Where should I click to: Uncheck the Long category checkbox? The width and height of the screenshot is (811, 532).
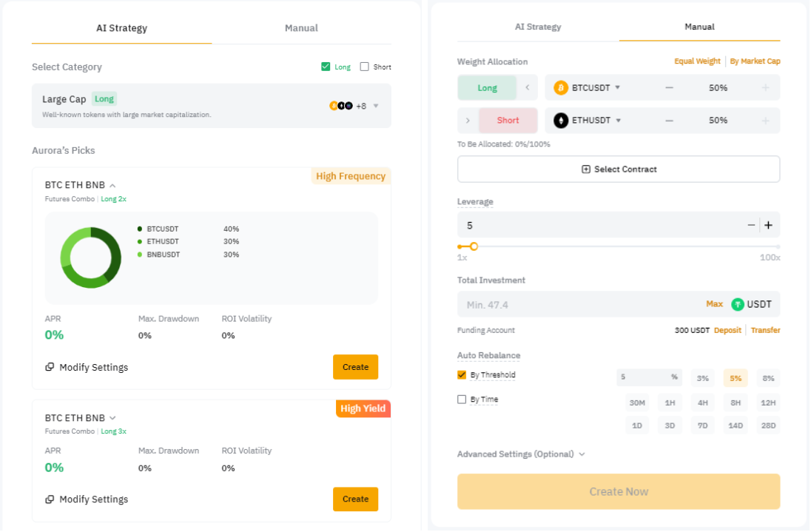pos(326,67)
